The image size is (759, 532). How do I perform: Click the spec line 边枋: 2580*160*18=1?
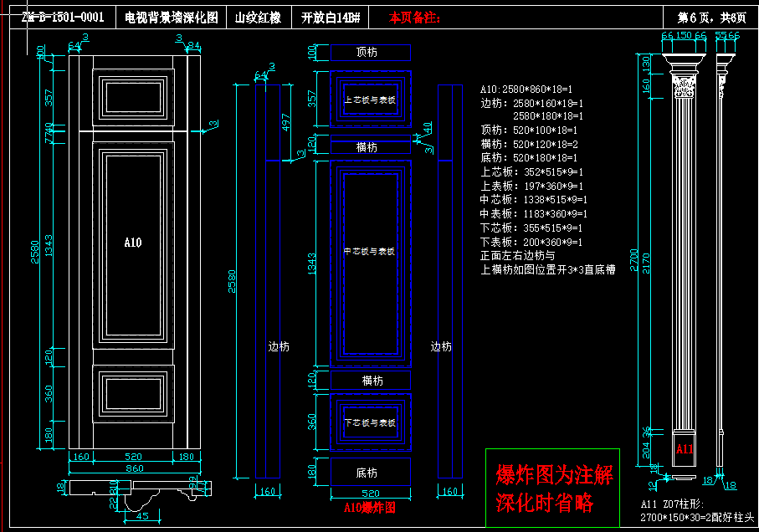pos(531,104)
